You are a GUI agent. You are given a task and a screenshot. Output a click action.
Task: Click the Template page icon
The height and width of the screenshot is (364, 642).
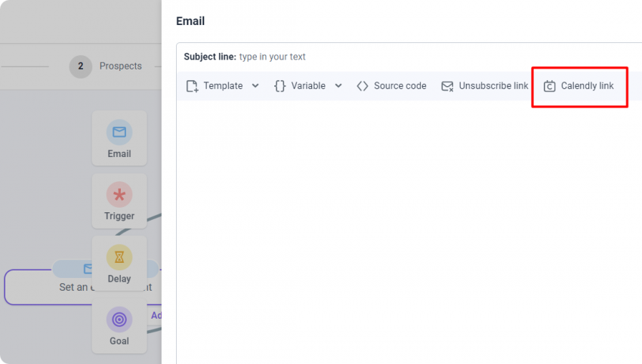192,86
